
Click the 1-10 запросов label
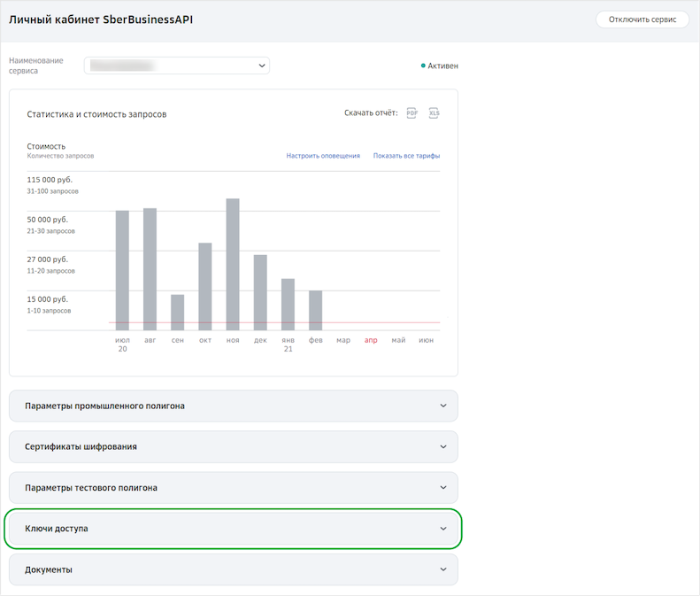coord(49,311)
